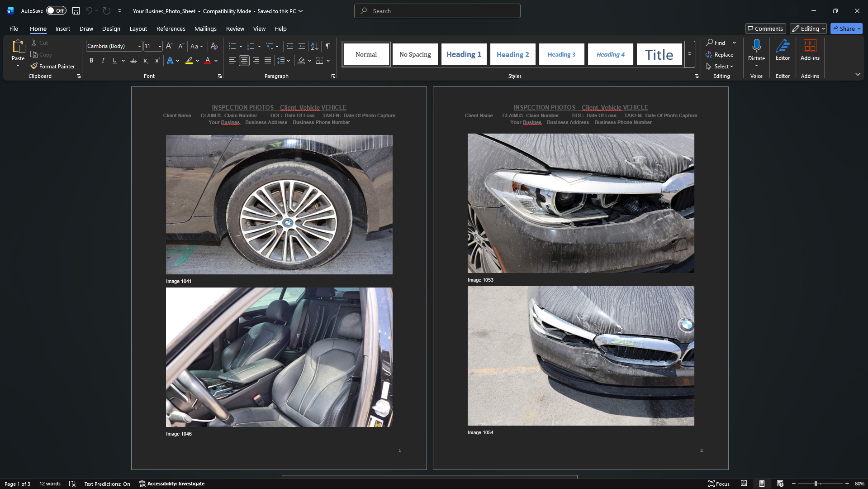Open the Dictate tool

tap(756, 51)
